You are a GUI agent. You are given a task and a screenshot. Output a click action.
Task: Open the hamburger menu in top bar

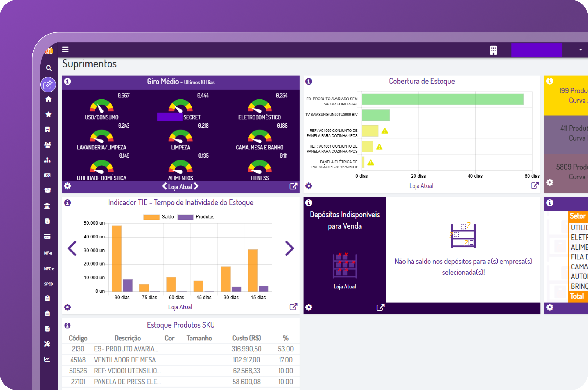tap(65, 50)
